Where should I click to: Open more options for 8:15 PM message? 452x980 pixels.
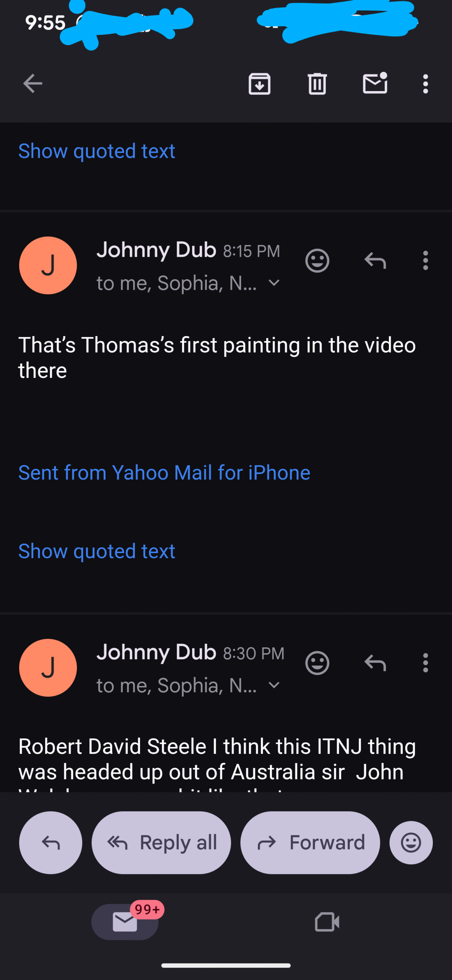pyautogui.click(x=425, y=261)
